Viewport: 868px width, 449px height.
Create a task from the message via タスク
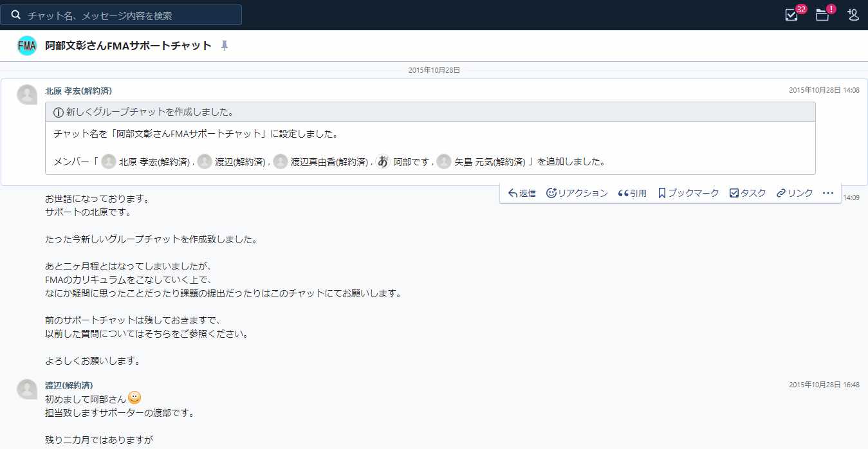pyautogui.click(x=748, y=193)
